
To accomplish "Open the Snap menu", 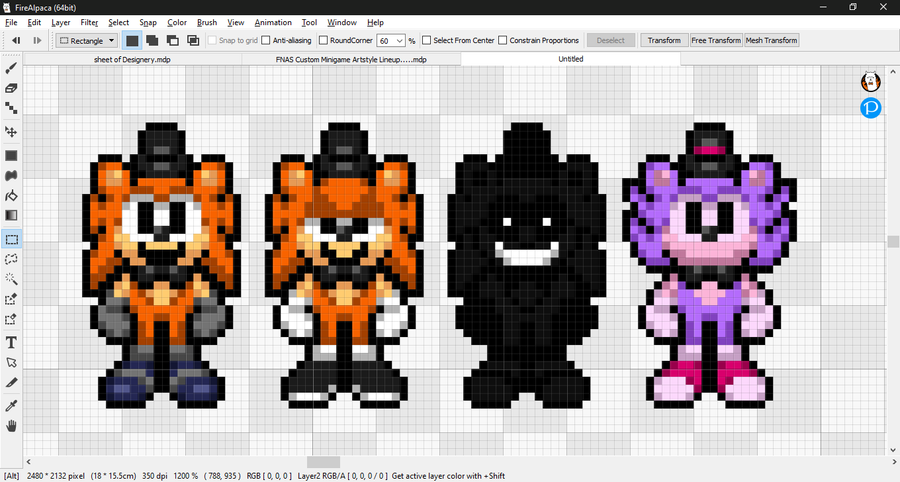I will pos(148,22).
